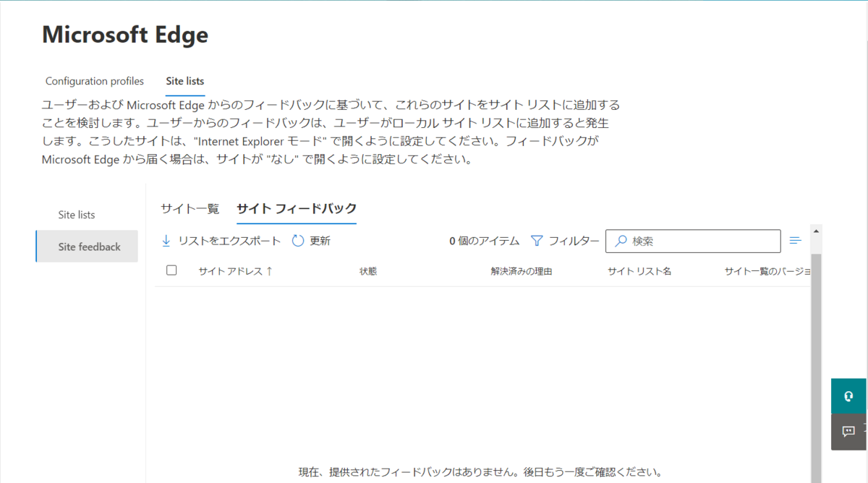
Task: Switch to the サイト一覧 tab
Action: click(190, 208)
